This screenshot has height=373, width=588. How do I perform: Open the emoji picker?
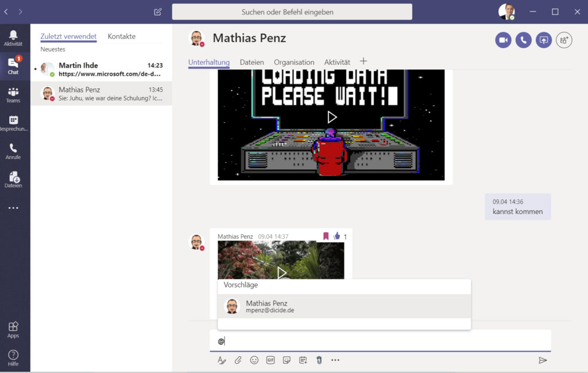pos(254,360)
